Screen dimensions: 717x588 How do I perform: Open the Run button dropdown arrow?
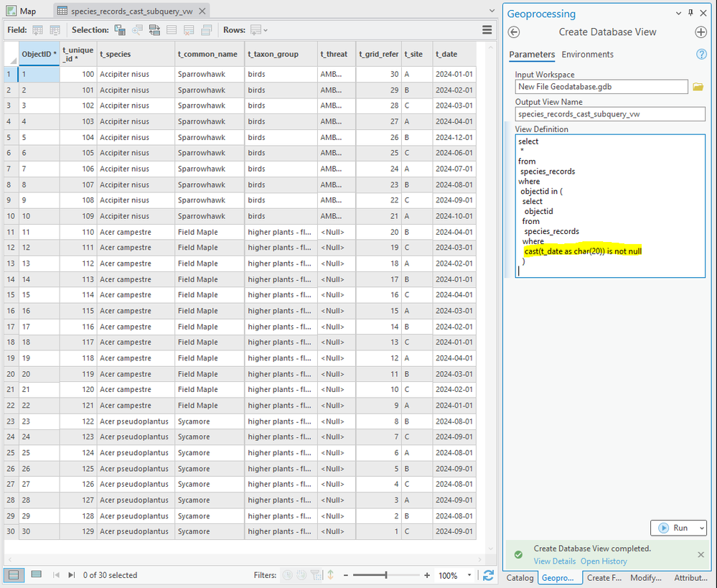[701, 528]
